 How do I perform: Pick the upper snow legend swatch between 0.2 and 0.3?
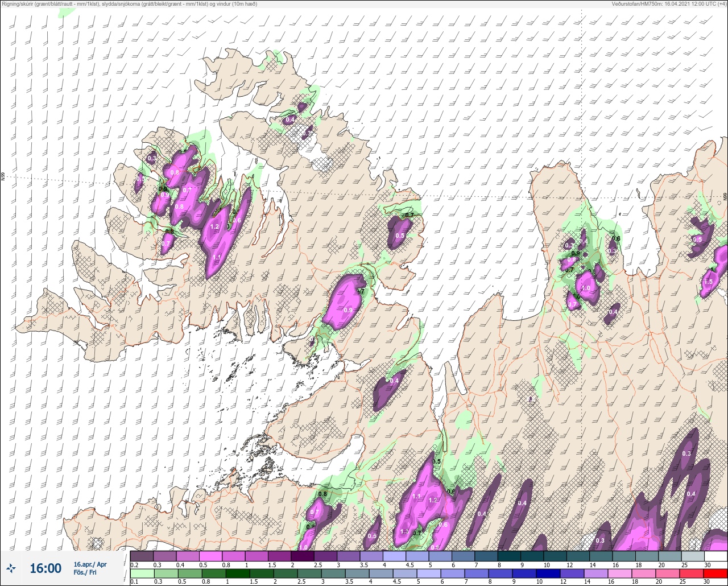point(142,556)
